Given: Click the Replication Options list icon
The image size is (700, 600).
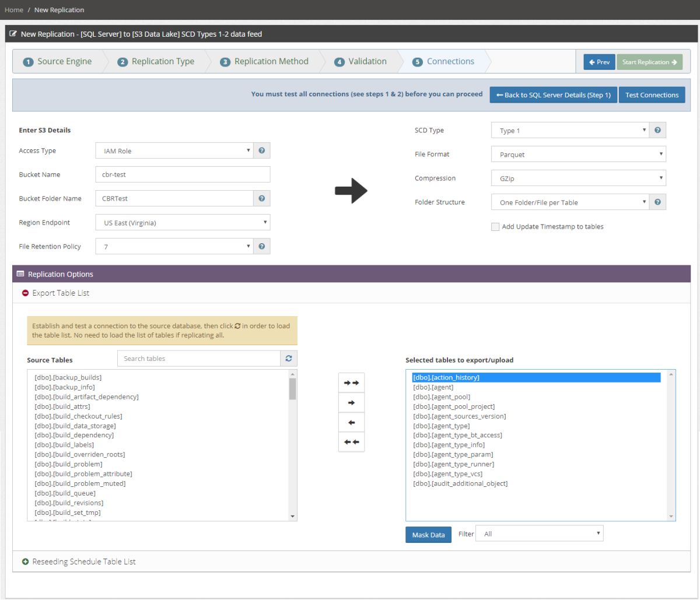Looking at the screenshot, I should coord(20,274).
